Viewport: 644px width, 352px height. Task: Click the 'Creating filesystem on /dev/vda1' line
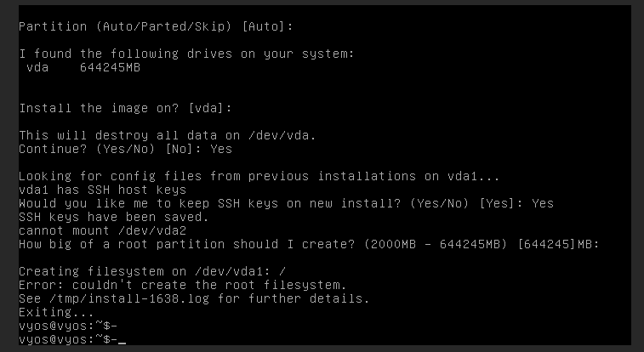tap(140, 271)
